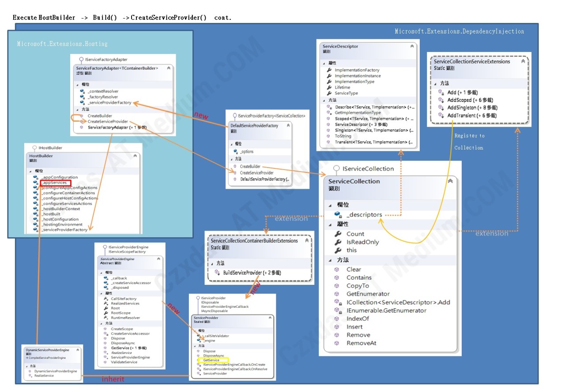
Task: Select the IEnumerable.GetEnumerator method
Action: point(387,310)
